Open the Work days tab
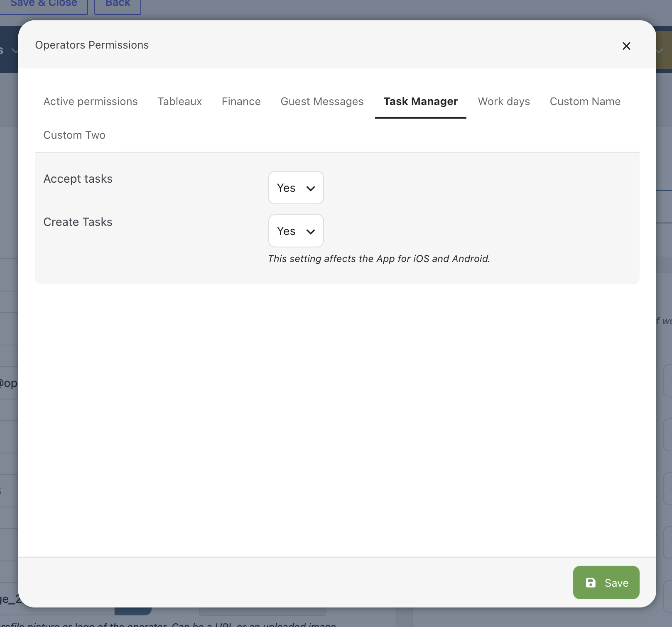 click(504, 101)
